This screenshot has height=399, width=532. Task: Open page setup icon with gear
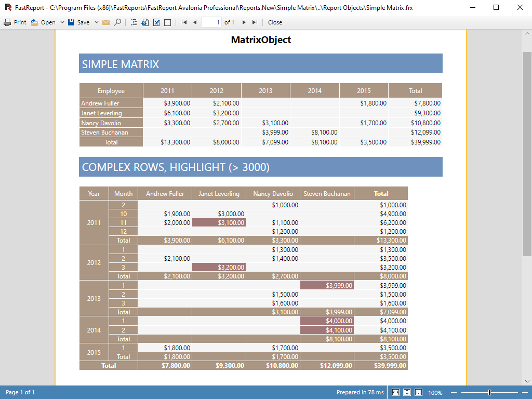[145, 22]
